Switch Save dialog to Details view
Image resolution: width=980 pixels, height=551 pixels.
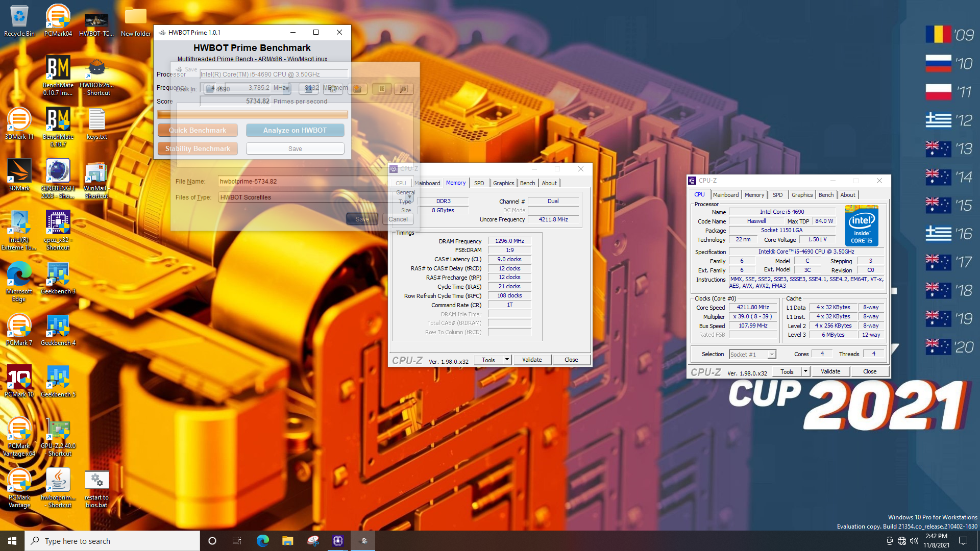click(x=403, y=89)
